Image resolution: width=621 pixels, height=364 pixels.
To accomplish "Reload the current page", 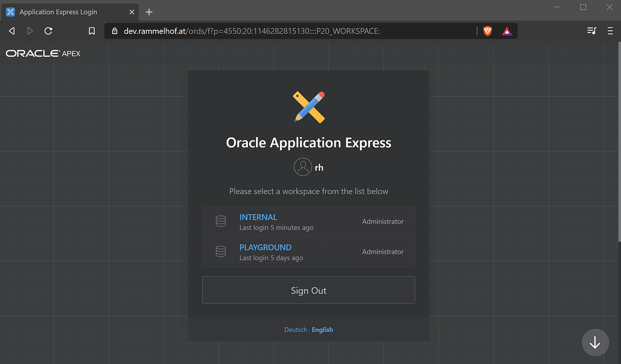I will [x=48, y=31].
